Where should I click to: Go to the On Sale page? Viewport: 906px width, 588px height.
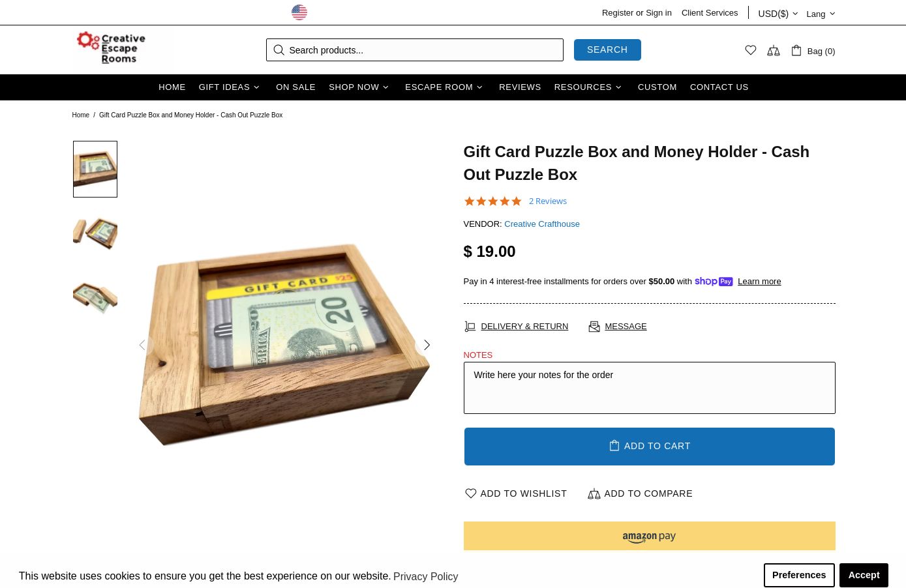tap(295, 87)
